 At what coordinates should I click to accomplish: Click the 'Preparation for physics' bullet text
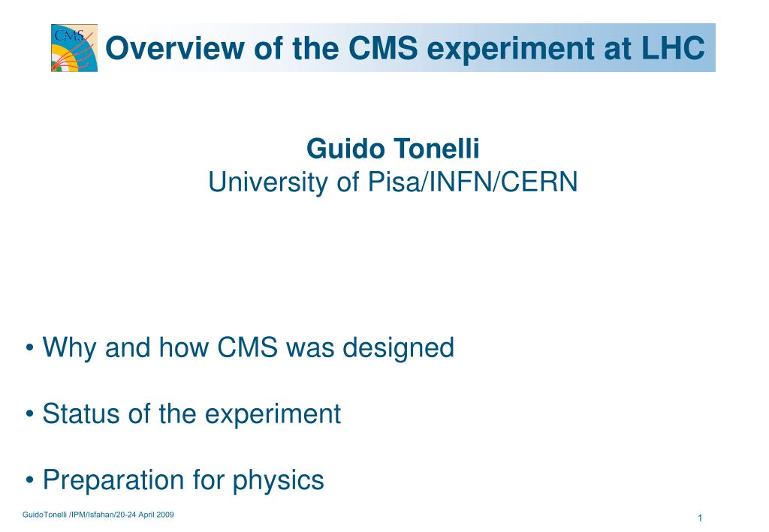click(x=183, y=480)
